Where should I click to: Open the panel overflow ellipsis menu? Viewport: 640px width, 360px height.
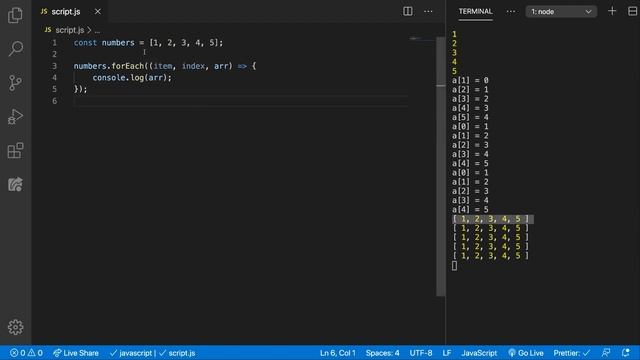click(x=511, y=11)
